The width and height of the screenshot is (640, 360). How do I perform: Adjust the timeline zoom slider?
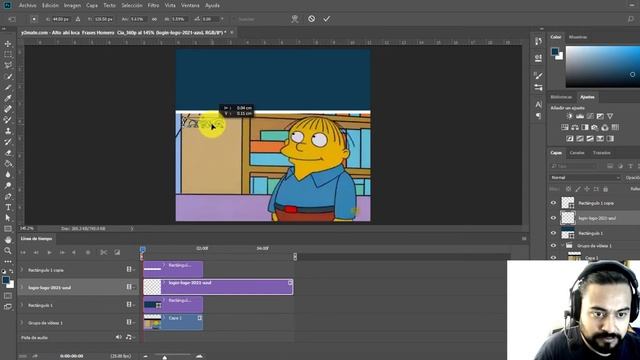click(x=165, y=357)
